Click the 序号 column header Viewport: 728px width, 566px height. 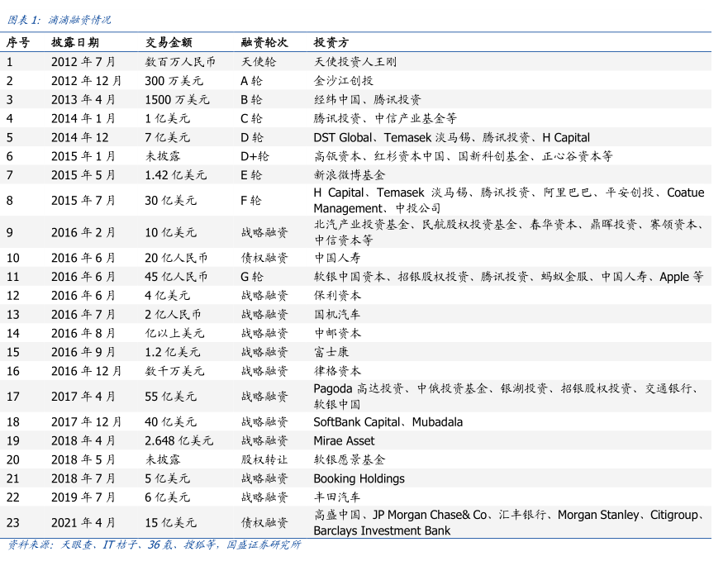[18, 42]
